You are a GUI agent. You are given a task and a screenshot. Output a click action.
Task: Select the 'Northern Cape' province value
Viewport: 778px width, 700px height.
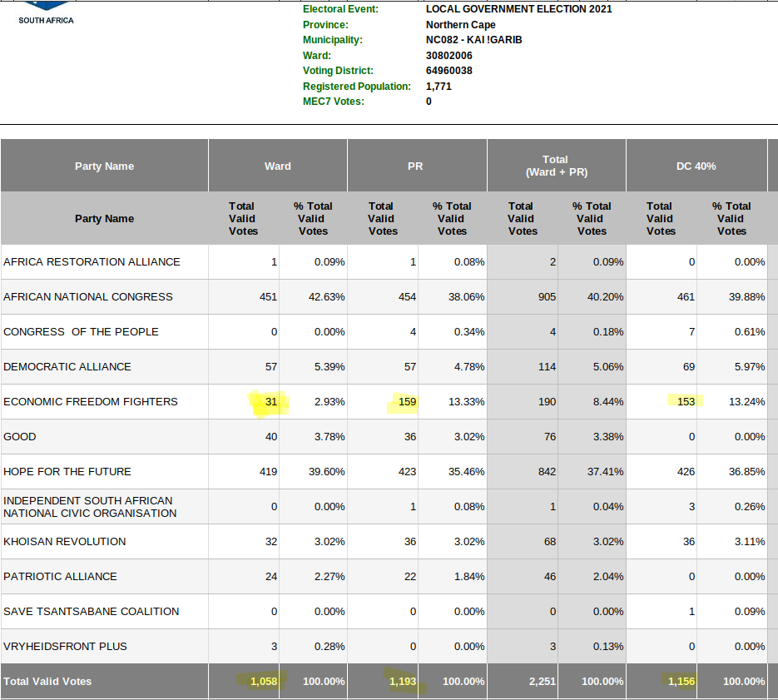(x=460, y=25)
